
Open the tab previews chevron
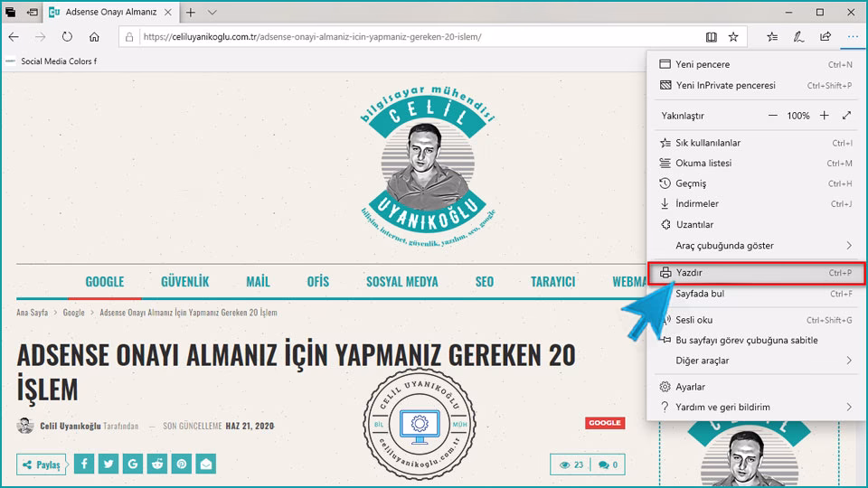click(212, 12)
